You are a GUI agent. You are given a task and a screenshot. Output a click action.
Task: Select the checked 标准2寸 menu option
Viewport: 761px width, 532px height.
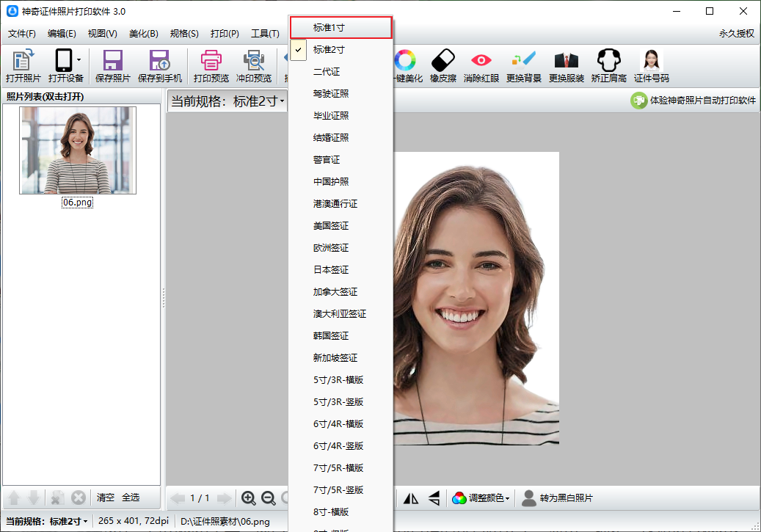[x=329, y=50]
